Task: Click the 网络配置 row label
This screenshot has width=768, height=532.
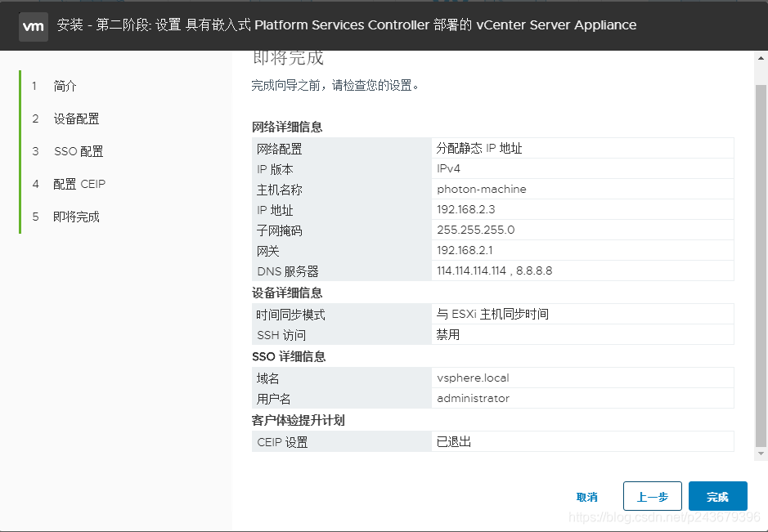Action: click(x=279, y=149)
